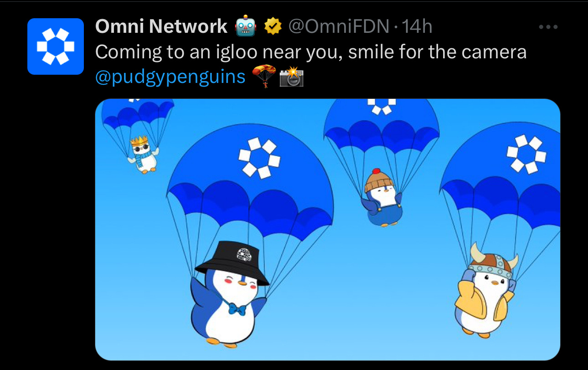Open the parachuting penguins image
Viewport: 588px width, 370px height.
click(327, 229)
